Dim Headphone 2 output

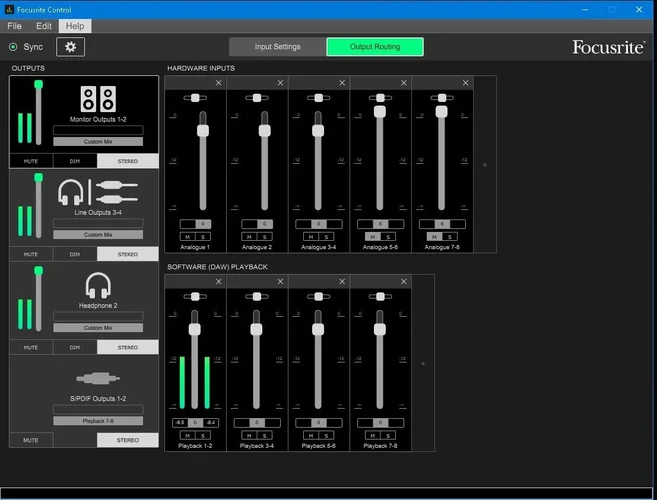[75, 347]
